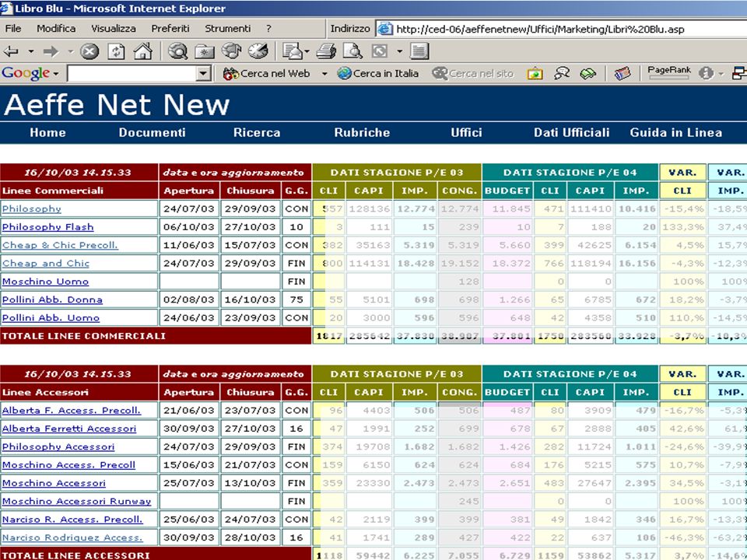Open the Pollini Abb. Donna link
This screenshot has width=747, height=560.
pyautogui.click(x=52, y=299)
